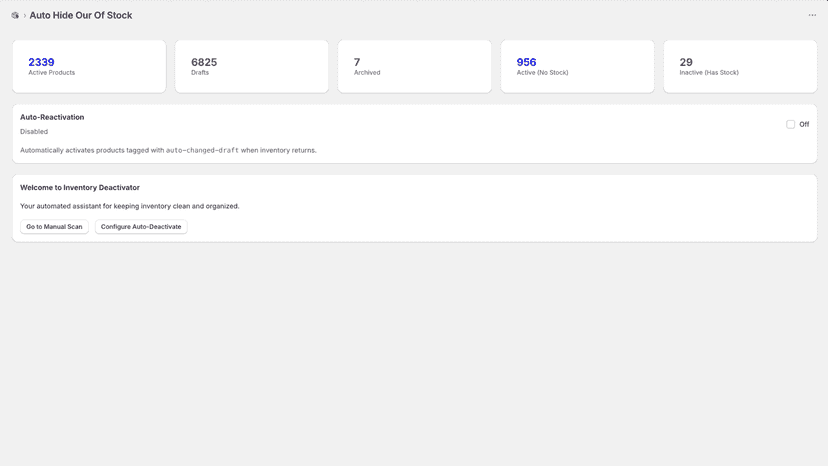Screen dimensions: 828x466
Task: Click the Active (No Stock) label
Action: [x=542, y=73]
